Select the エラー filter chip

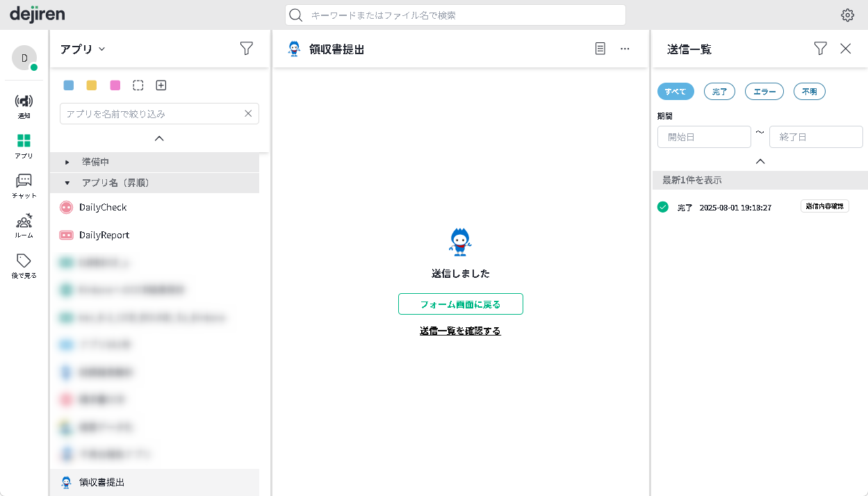point(764,92)
